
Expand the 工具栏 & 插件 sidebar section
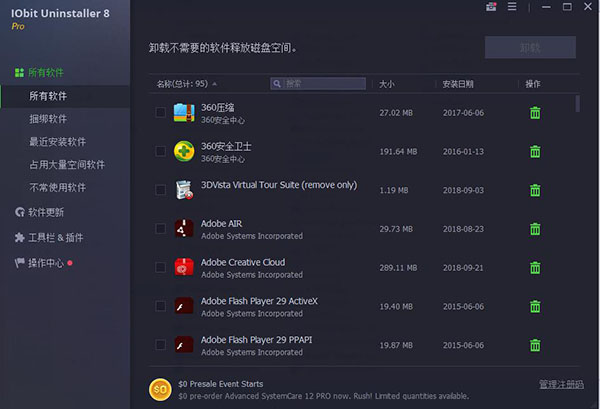(x=55, y=238)
